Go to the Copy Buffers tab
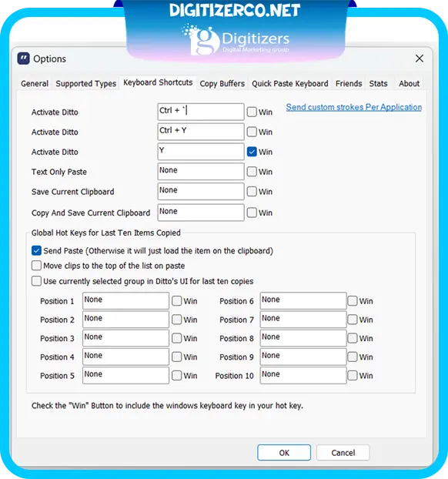Image resolution: width=448 pixels, height=479 pixels. [x=222, y=83]
